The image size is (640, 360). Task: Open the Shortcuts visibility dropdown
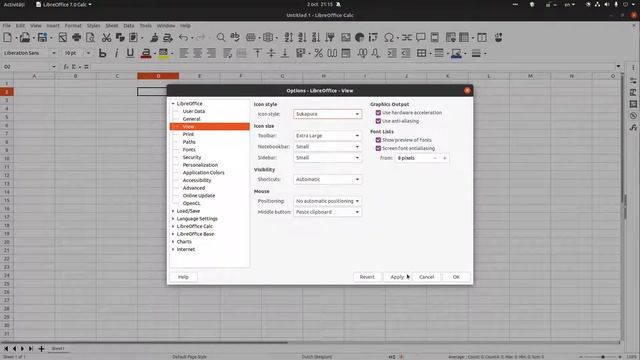tap(327, 179)
